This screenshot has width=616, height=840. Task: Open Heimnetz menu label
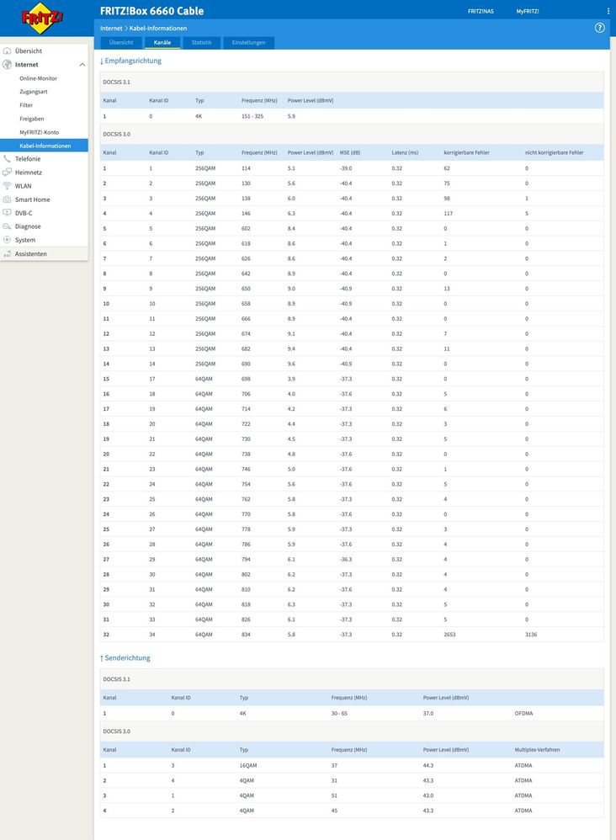tap(29, 173)
